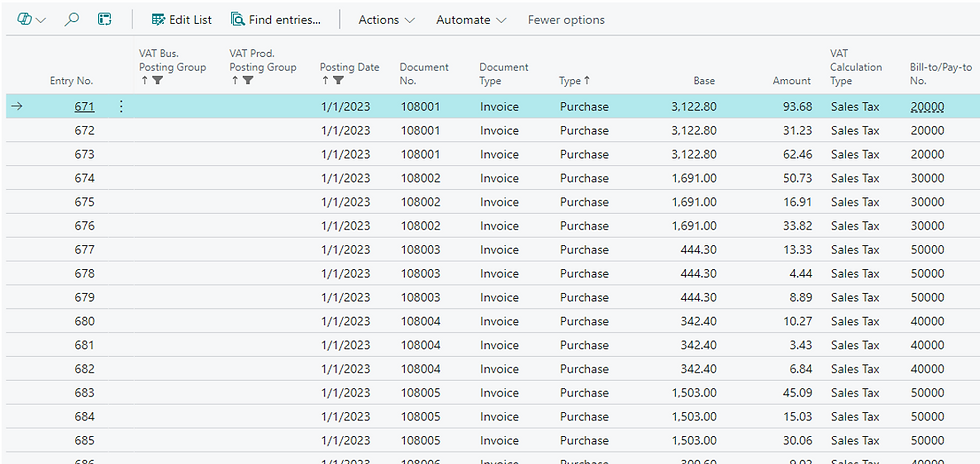
Task: Click the Amount column header
Action: coord(791,81)
